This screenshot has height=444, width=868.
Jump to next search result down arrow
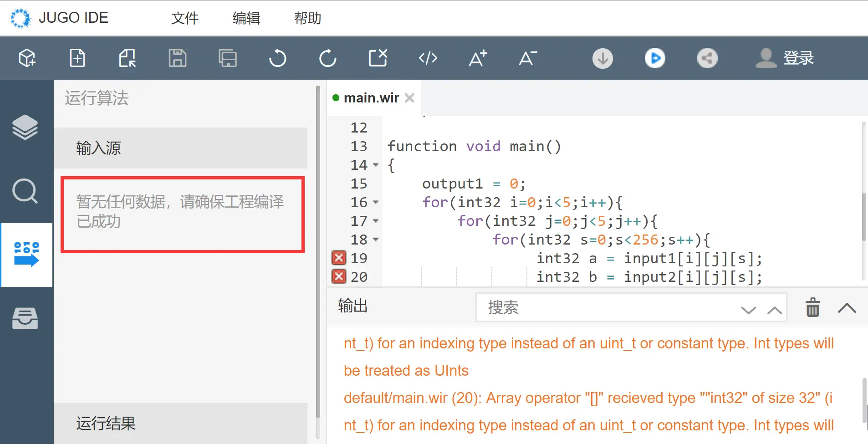(748, 311)
